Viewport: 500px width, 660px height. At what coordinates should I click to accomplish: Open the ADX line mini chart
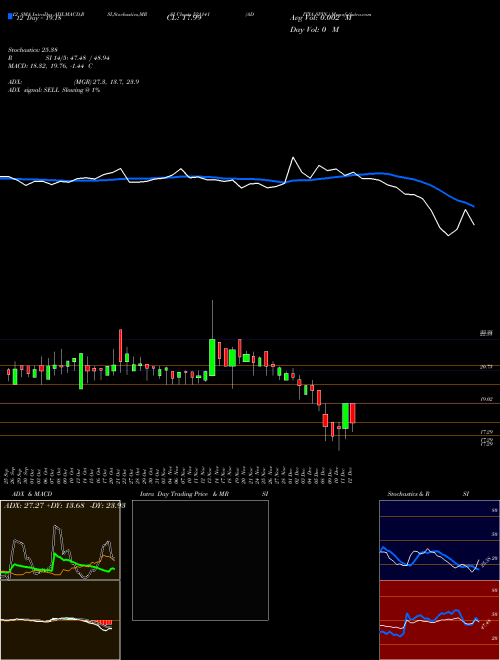click(x=60, y=540)
